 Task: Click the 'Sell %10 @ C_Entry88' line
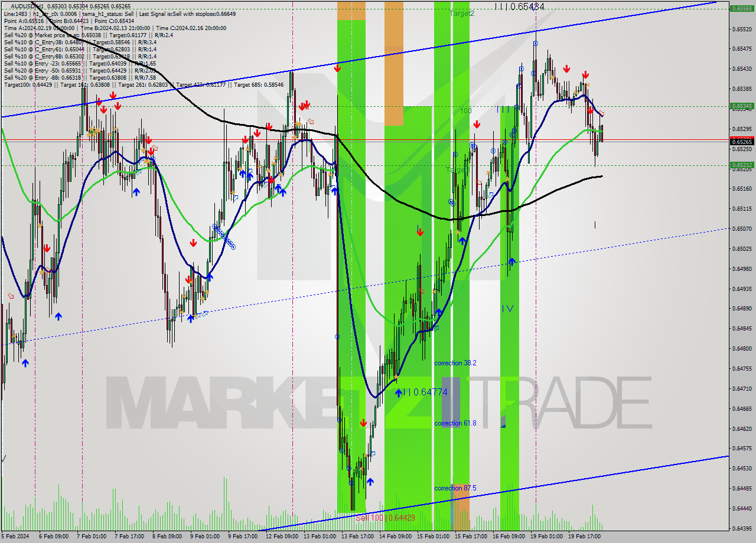[80, 56]
